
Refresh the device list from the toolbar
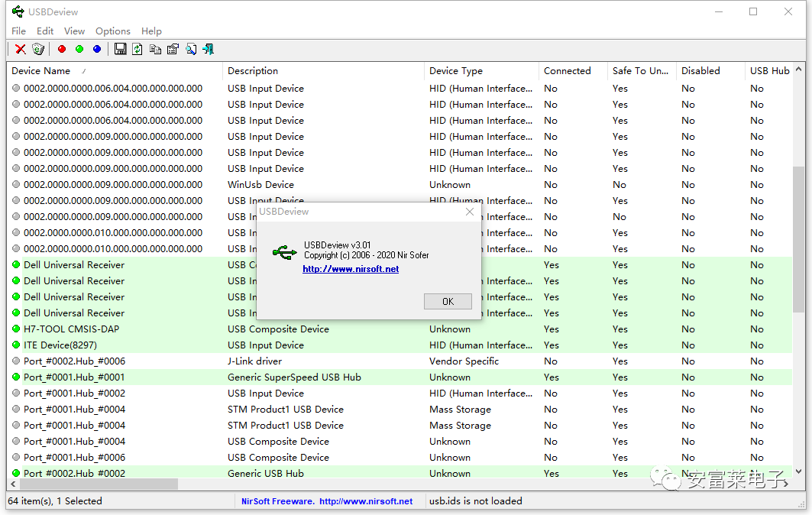click(137, 49)
